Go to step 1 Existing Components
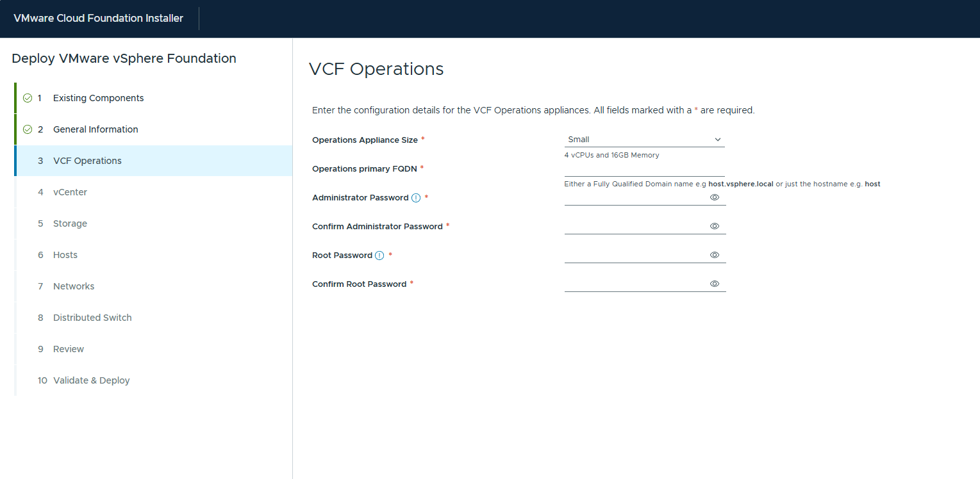Image resolution: width=980 pixels, height=479 pixels. click(x=98, y=98)
